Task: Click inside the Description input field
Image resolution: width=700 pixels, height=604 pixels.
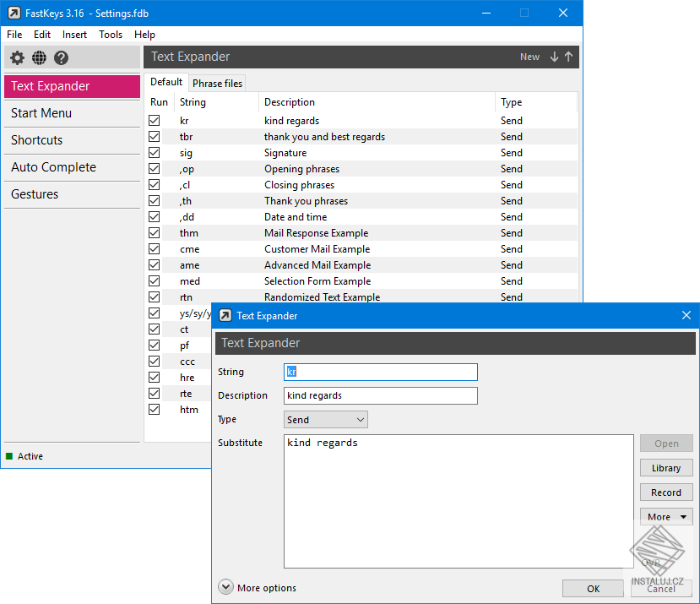Action: pyautogui.click(x=380, y=395)
